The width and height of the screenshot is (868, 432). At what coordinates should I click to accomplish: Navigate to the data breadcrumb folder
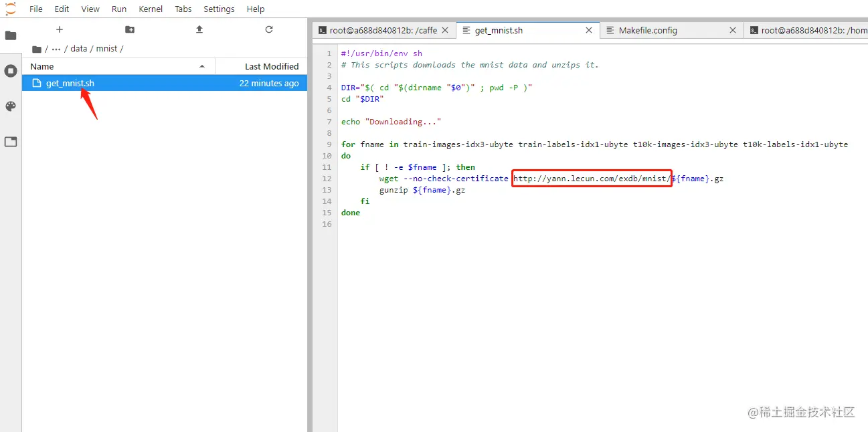[x=79, y=49]
